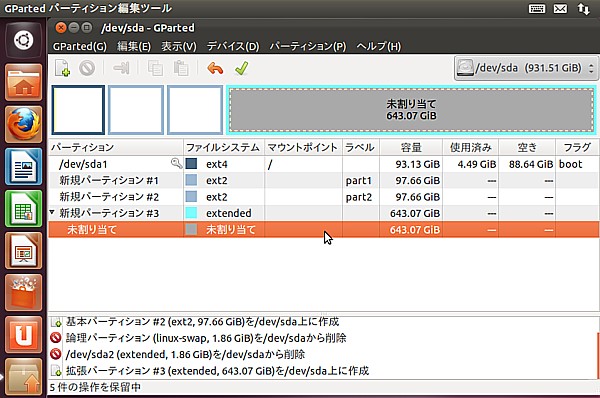Open Ubuntu Software Center launcher icon

(x=24, y=293)
